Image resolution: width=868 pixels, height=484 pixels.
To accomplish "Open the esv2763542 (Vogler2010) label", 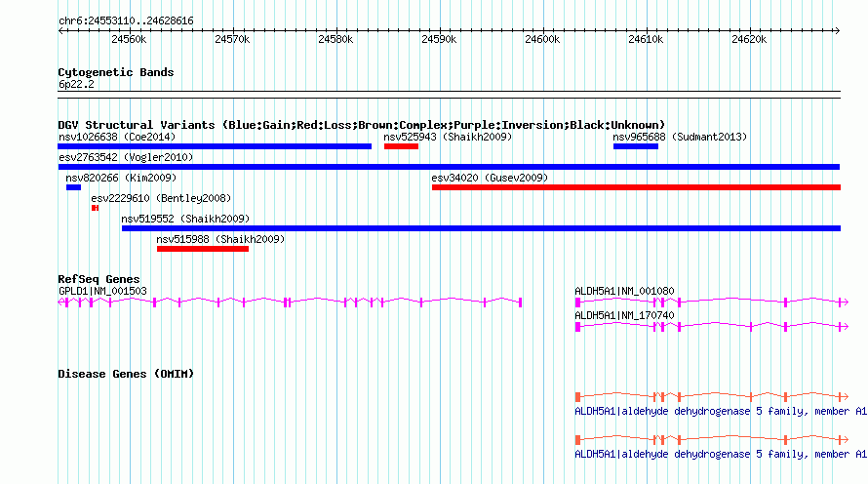I will 126,157.
